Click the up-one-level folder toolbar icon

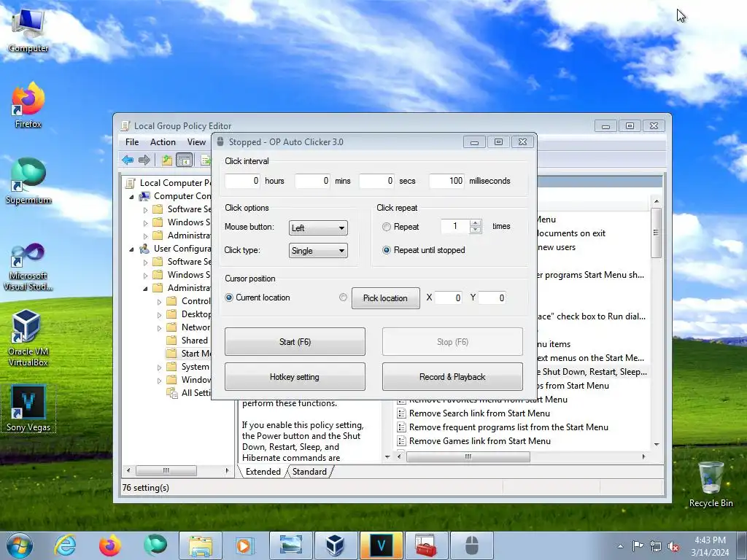click(x=167, y=160)
